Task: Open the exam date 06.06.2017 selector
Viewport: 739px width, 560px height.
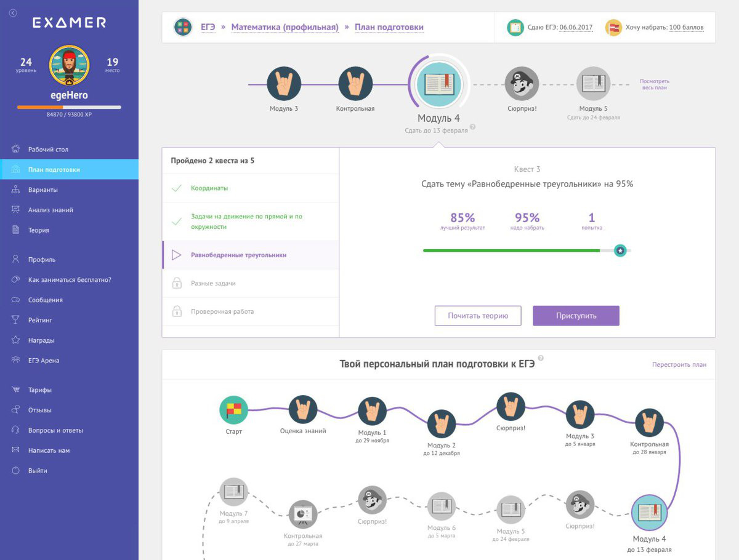Action: [576, 28]
